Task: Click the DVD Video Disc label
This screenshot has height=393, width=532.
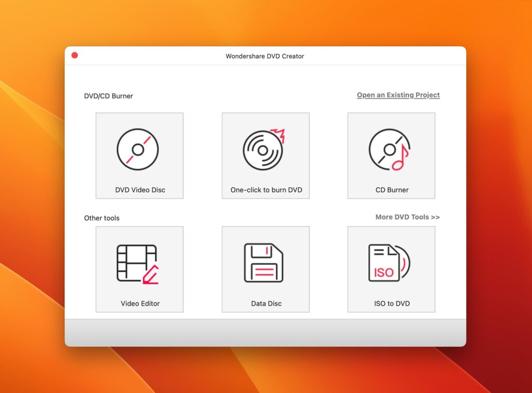Action: (139, 190)
